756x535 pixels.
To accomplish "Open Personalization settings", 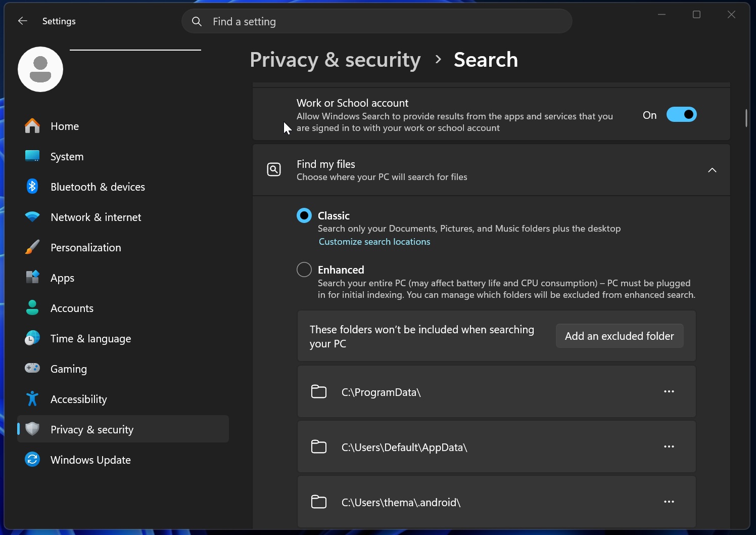I will [x=123, y=247].
